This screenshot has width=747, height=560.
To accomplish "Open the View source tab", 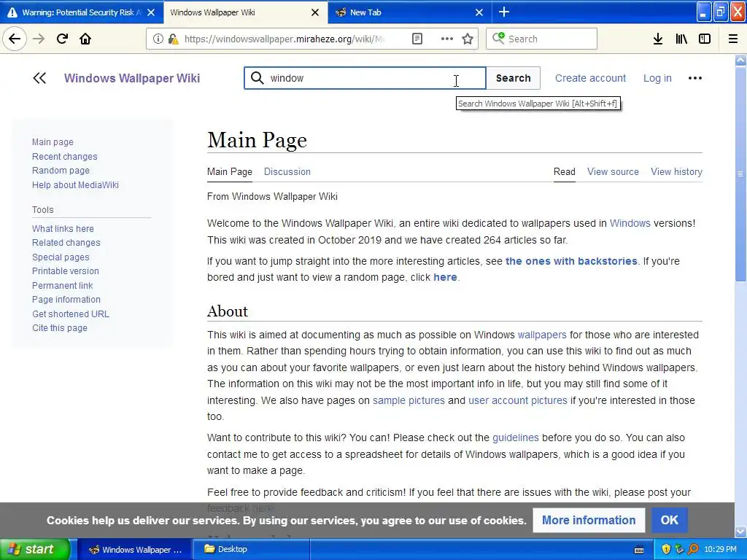I will pos(613,172).
